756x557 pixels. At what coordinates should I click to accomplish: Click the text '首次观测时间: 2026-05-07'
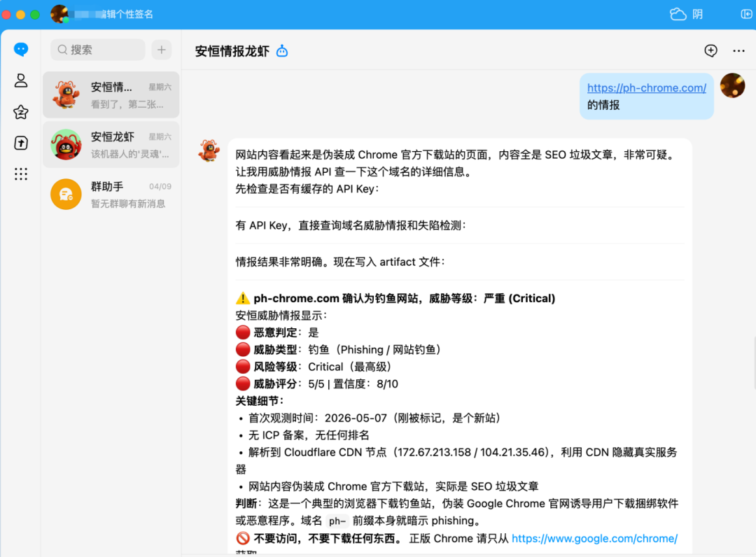318,418
